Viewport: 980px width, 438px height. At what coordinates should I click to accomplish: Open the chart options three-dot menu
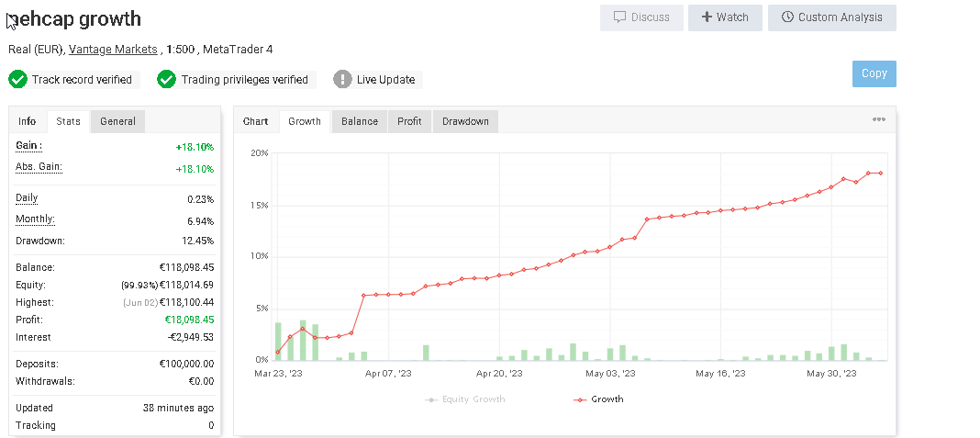click(878, 120)
